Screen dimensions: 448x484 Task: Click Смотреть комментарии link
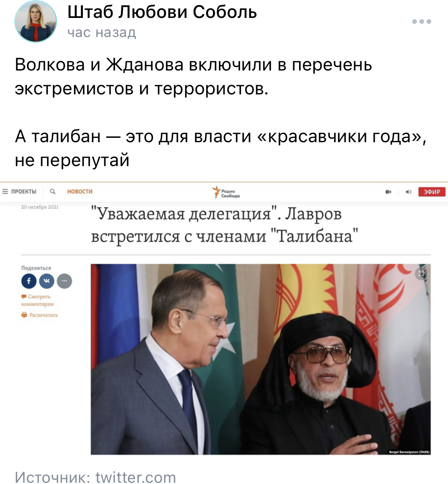point(37,300)
